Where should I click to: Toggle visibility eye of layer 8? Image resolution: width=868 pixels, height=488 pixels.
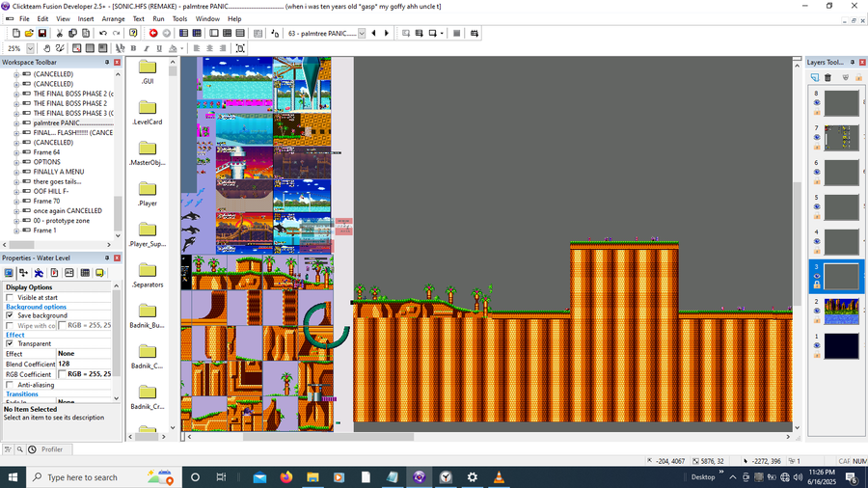[x=817, y=103]
